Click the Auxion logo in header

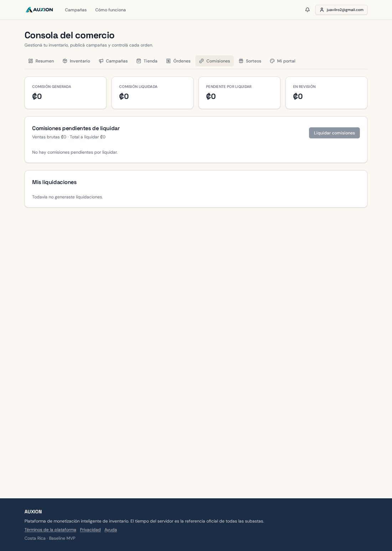(39, 10)
